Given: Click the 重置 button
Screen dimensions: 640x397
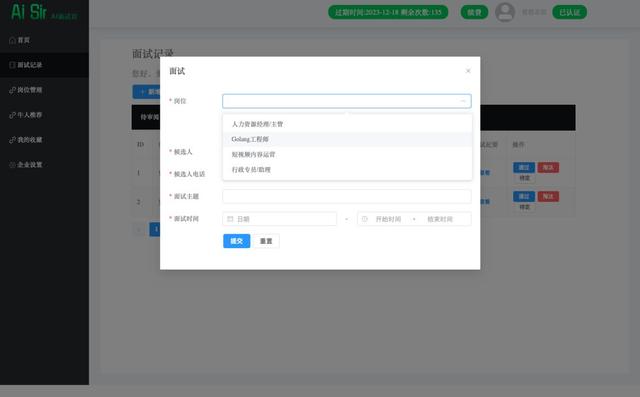Looking at the screenshot, I should point(266,241).
